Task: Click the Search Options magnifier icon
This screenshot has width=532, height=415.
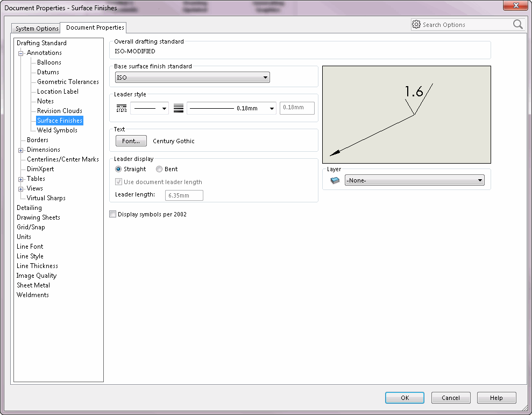Action: pos(518,24)
